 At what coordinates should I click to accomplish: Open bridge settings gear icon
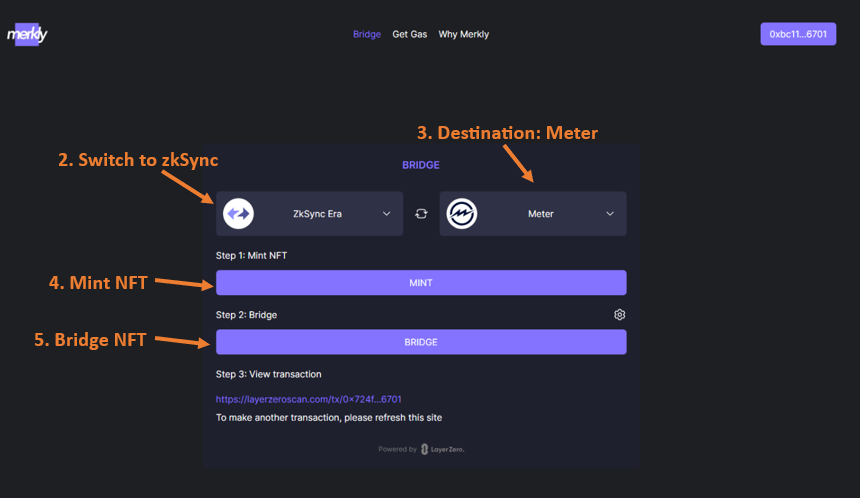pyautogui.click(x=619, y=315)
